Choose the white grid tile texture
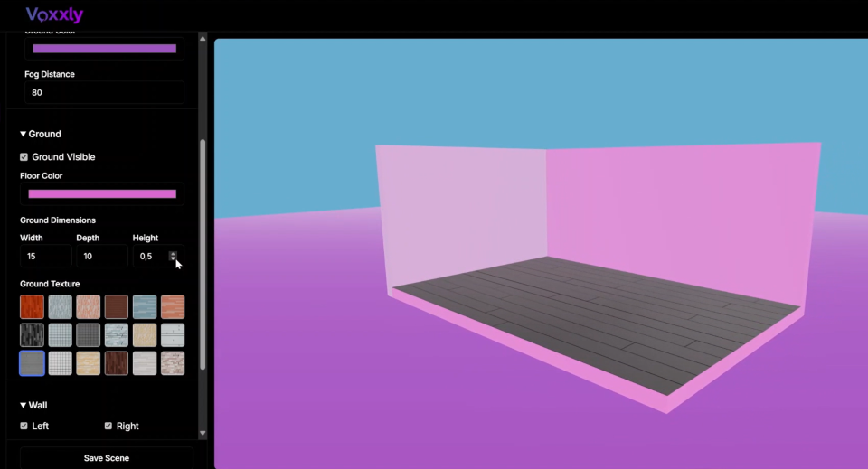 click(61, 363)
